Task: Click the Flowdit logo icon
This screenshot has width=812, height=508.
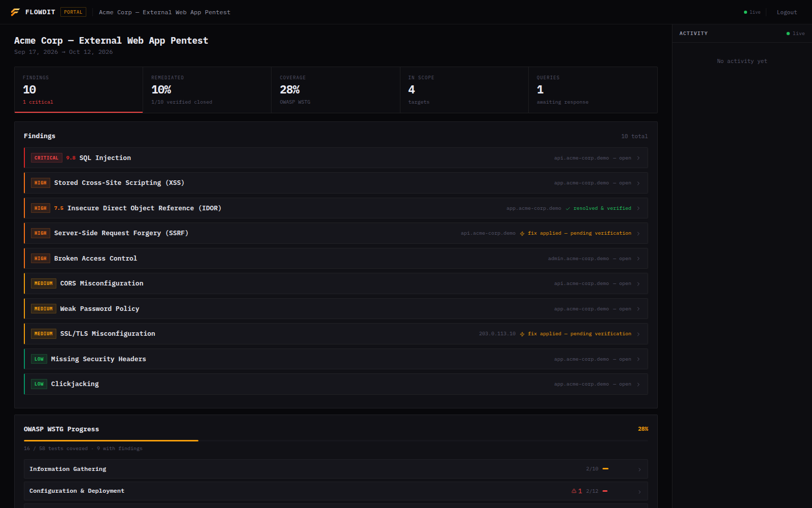Action: [x=15, y=12]
